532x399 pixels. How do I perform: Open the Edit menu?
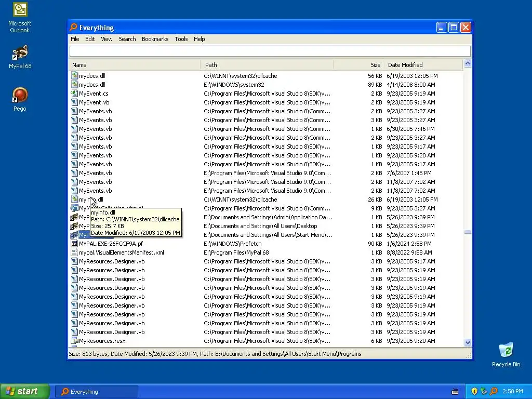click(x=90, y=39)
